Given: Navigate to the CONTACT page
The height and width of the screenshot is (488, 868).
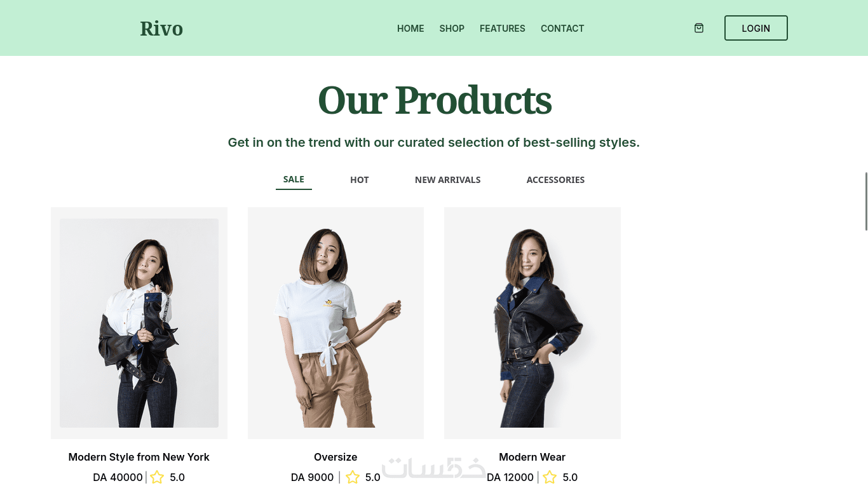Looking at the screenshot, I should (x=562, y=29).
